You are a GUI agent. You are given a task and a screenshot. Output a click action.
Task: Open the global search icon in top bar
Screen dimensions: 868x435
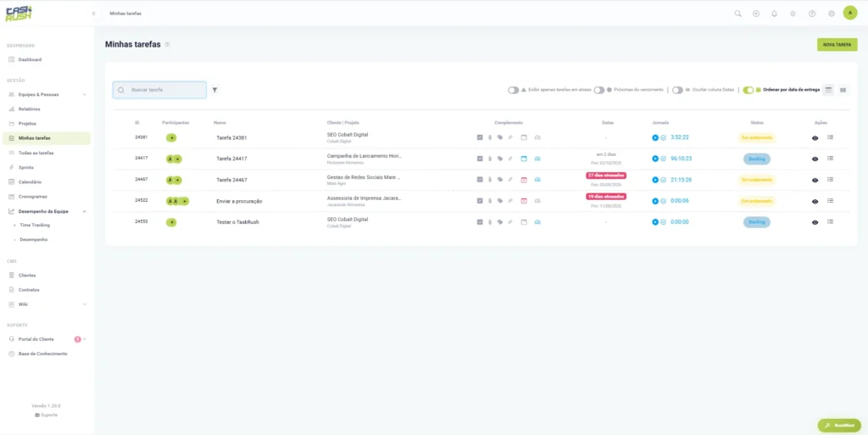tap(738, 14)
